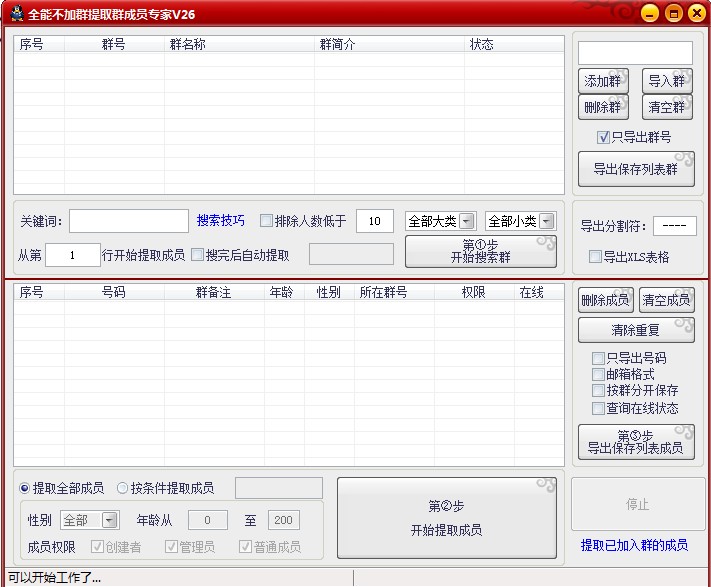Check the 导出XLS表格 option

[595, 257]
